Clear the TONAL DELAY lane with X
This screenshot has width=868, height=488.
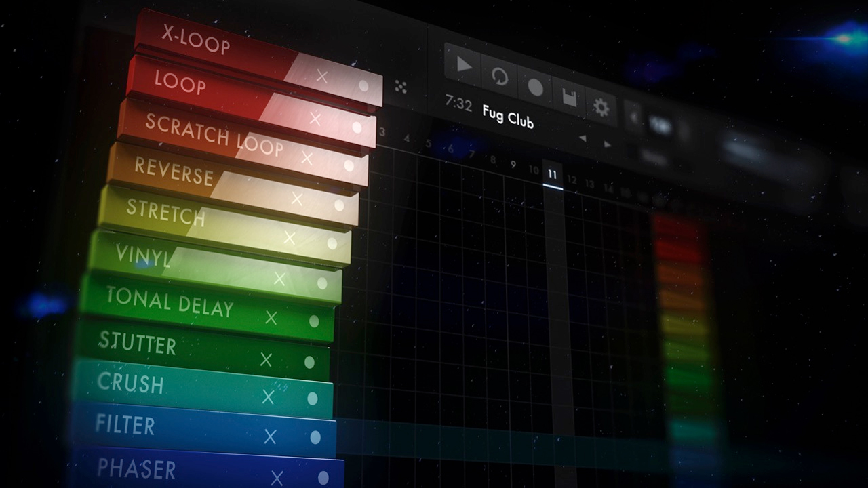coord(271,317)
